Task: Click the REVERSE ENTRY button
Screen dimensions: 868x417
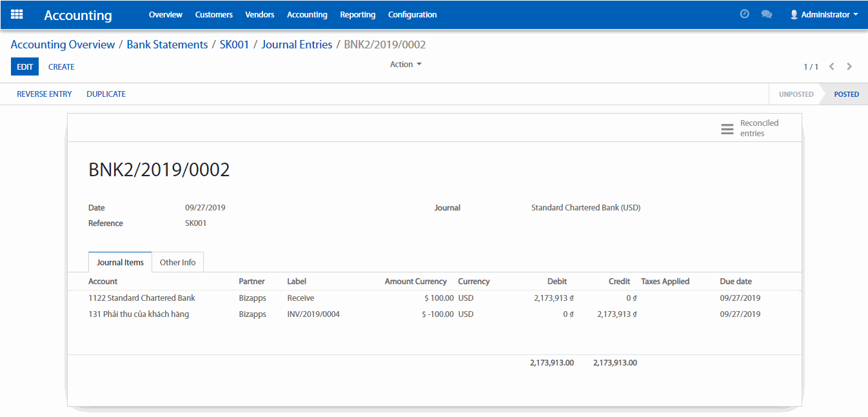Action: (x=44, y=94)
